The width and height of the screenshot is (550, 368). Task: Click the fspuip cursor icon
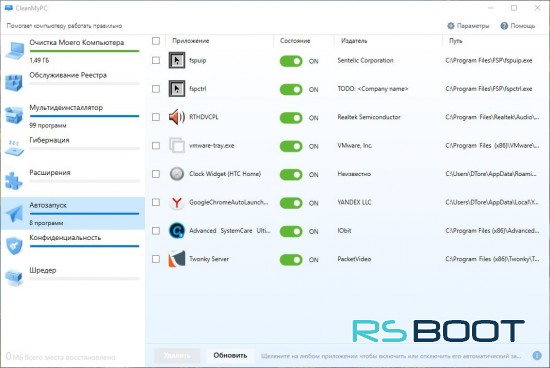[177, 60]
